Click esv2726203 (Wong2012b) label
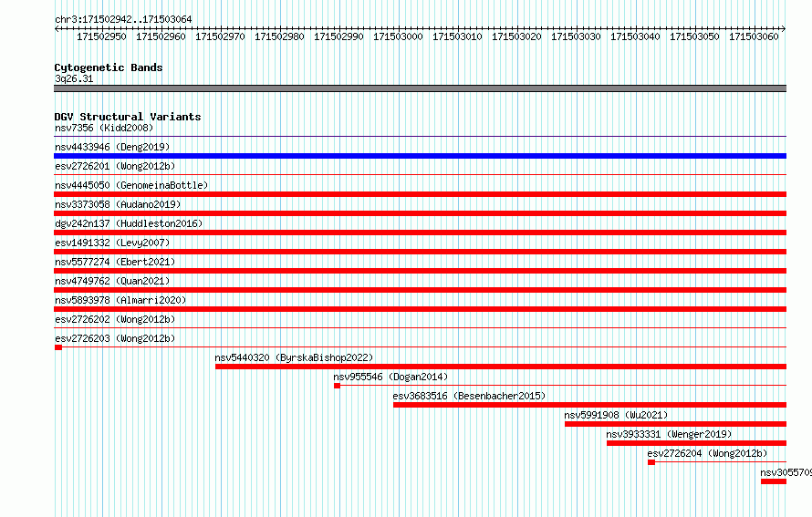812x517 pixels. [115, 338]
